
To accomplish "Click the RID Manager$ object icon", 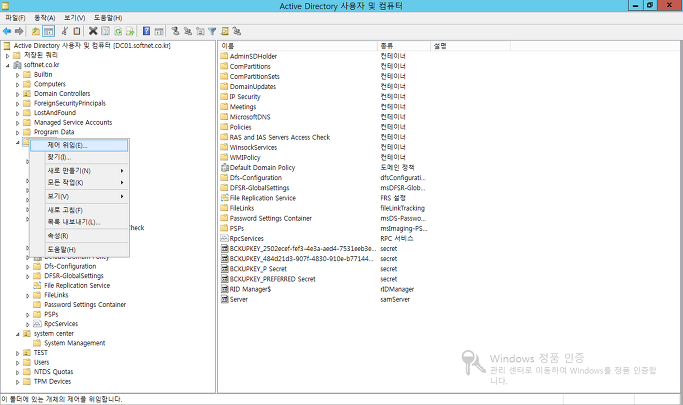I will [225, 289].
